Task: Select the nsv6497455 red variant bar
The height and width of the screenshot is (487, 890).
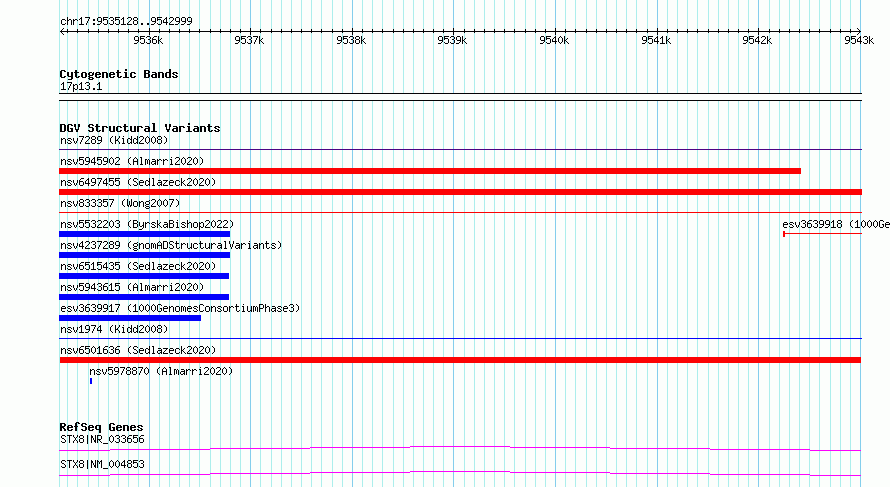Action: click(x=460, y=192)
